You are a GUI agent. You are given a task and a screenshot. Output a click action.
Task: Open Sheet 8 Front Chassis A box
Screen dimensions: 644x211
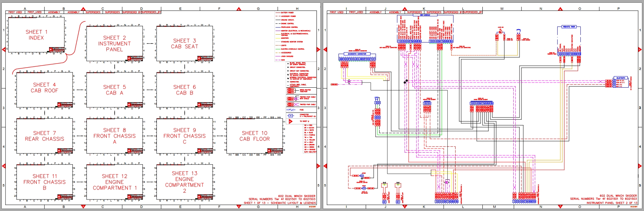pos(114,136)
